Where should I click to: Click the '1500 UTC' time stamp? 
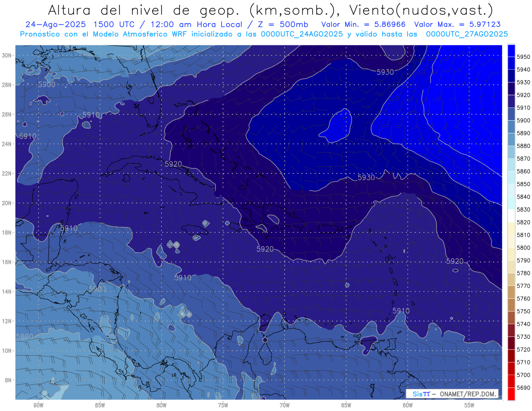115,24
